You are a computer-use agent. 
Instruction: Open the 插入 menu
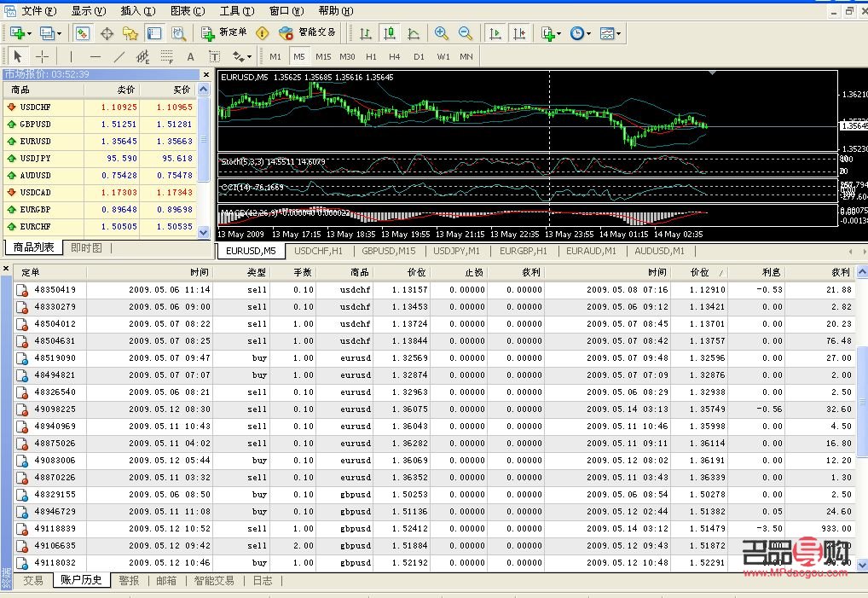(x=138, y=10)
